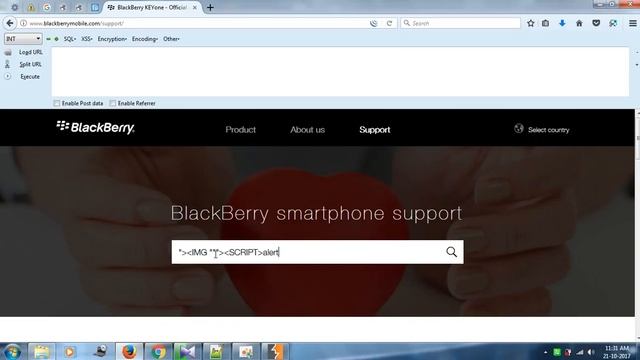Open the SQL menu in HackBar

click(x=70, y=39)
